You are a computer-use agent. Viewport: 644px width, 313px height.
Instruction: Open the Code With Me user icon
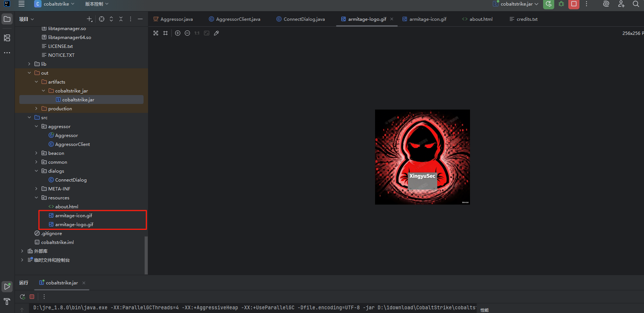point(621,4)
